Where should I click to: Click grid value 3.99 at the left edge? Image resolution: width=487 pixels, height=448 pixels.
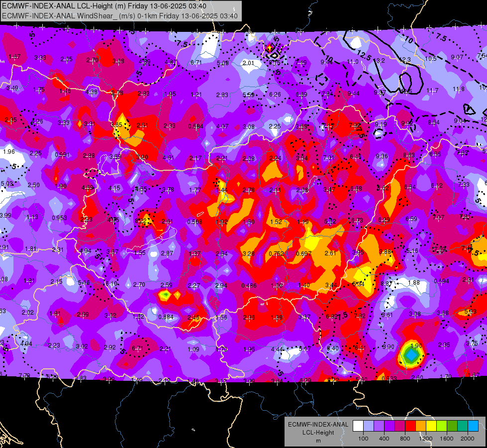pos(5,215)
